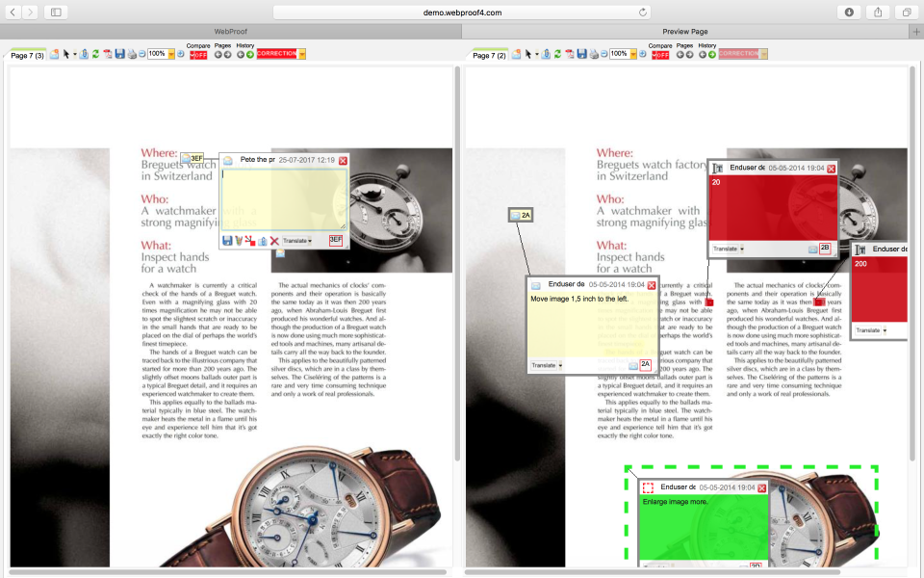Viewport: 924px width, 578px height.
Task: Click the 2A marker tag on right page
Action: click(521, 215)
